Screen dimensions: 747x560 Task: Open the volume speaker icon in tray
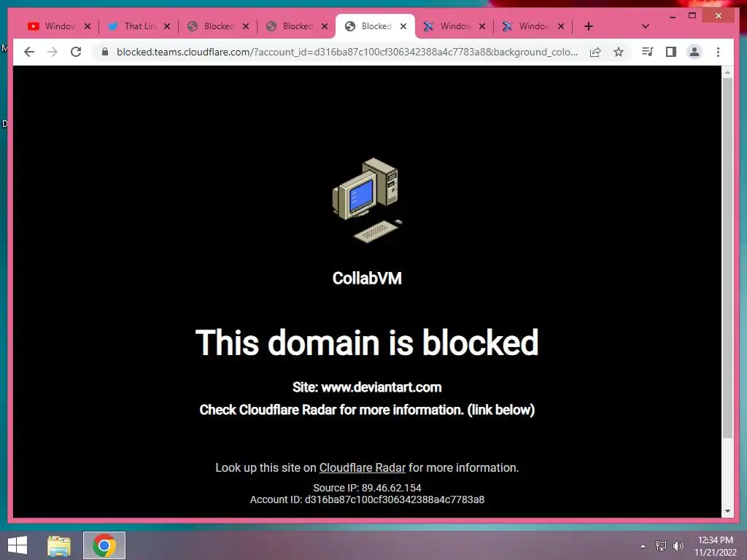click(x=678, y=546)
